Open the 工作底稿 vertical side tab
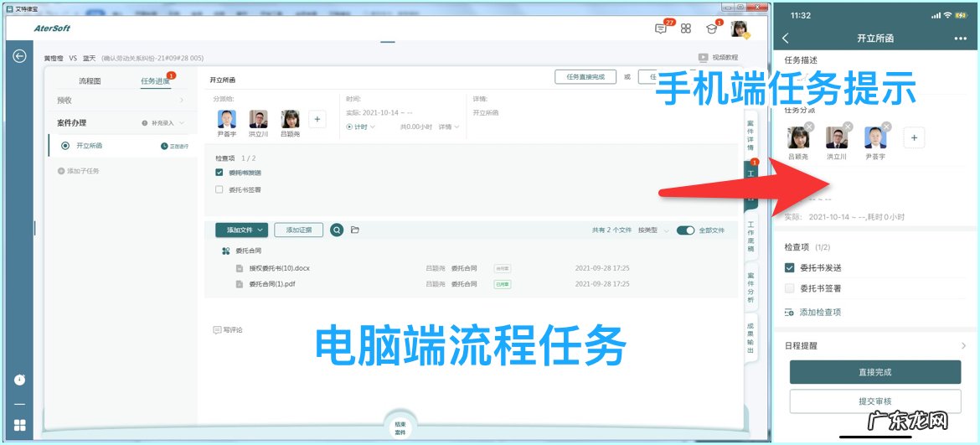The height and width of the screenshot is (445, 980). [750, 235]
